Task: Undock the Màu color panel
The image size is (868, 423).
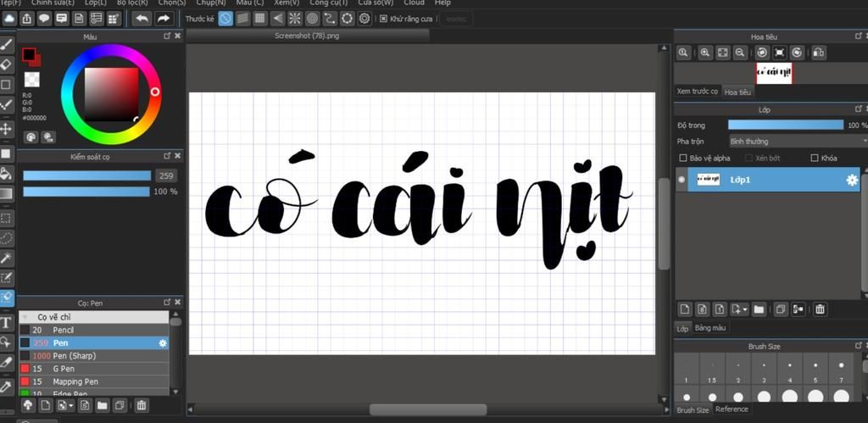Action: [x=167, y=36]
